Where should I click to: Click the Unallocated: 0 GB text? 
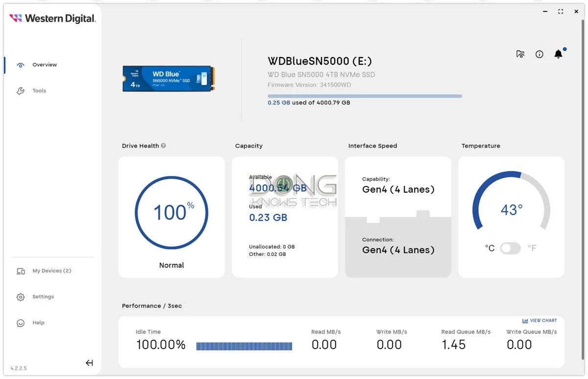(272, 247)
